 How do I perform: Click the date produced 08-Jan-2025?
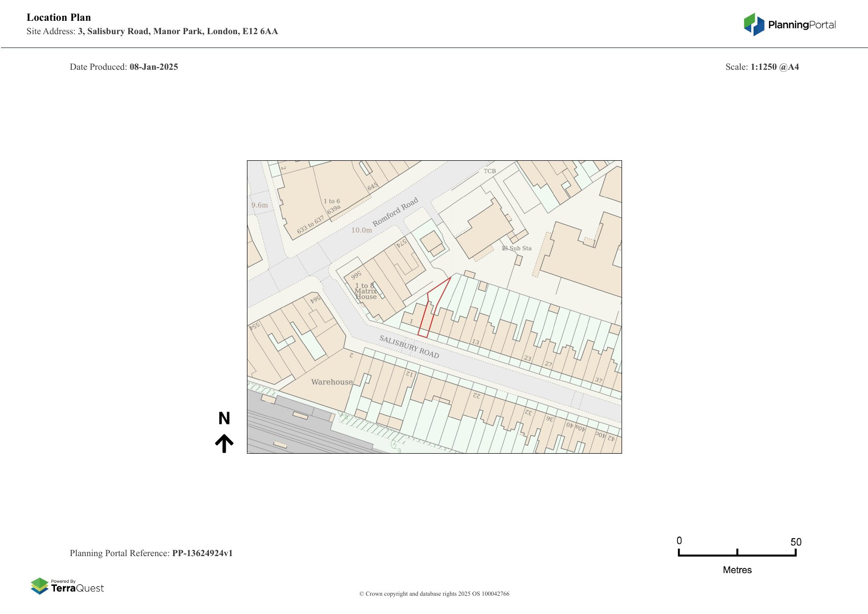pos(153,67)
